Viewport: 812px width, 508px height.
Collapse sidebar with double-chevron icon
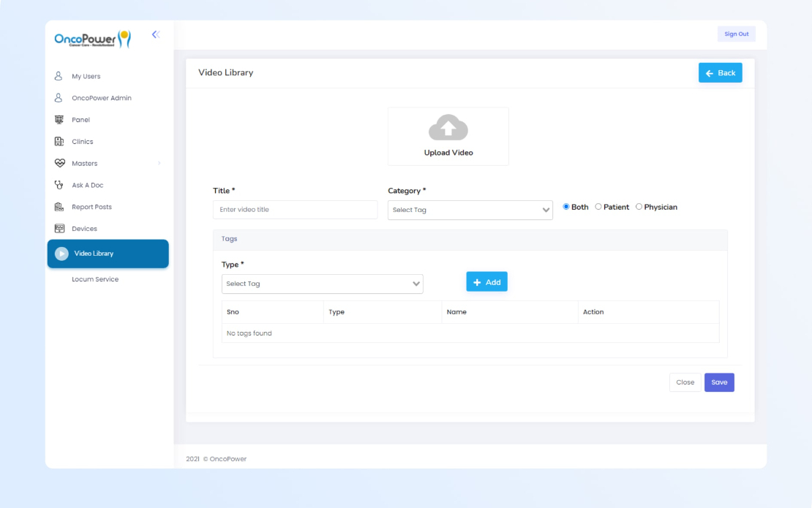click(x=156, y=34)
